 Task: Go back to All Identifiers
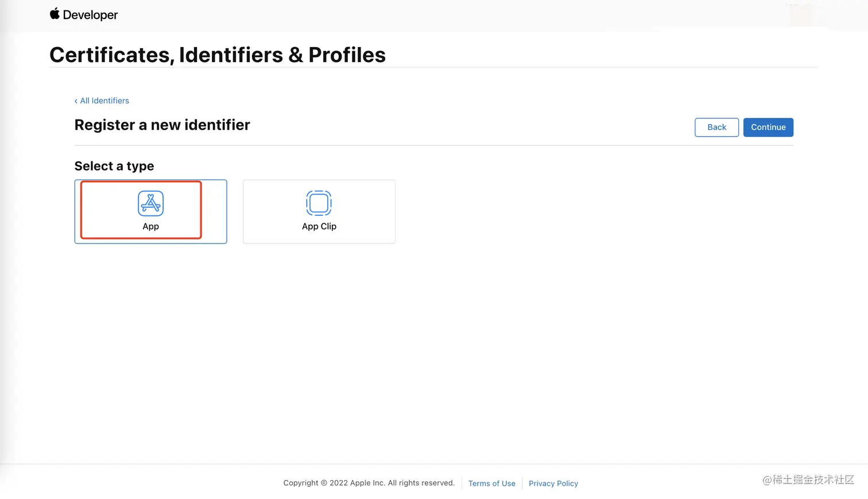[104, 100]
